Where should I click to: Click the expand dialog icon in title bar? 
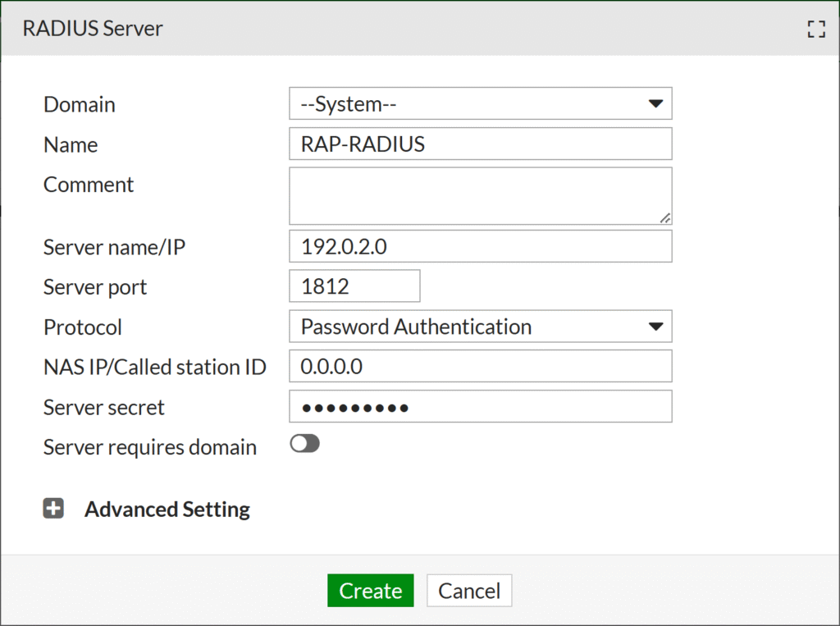tap(816, 28)
